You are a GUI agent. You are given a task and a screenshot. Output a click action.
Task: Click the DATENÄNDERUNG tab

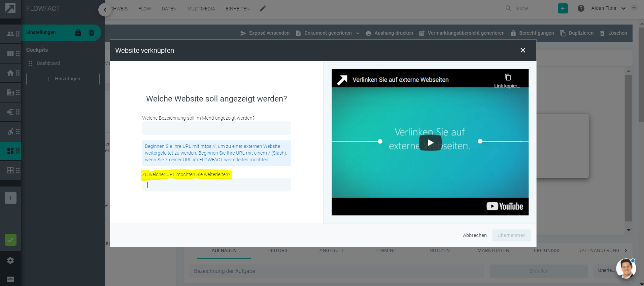pos(599,250)
